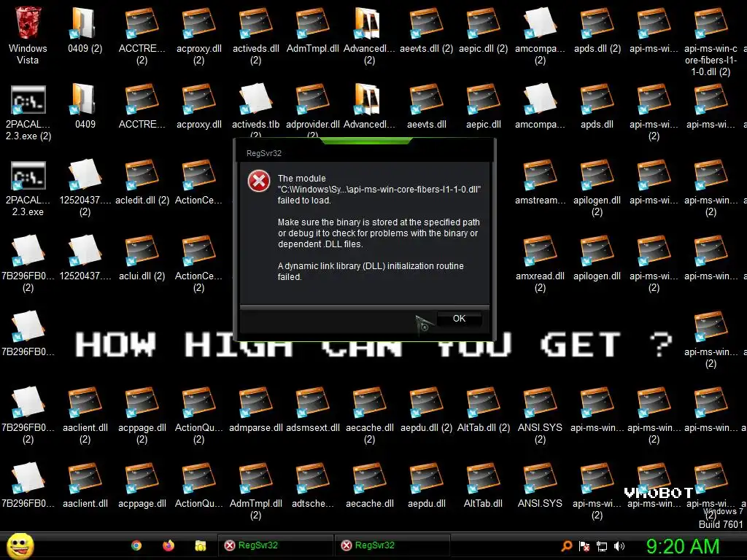
Task: Select the aeevts.dll desktop icon
Action: point(426,106)
